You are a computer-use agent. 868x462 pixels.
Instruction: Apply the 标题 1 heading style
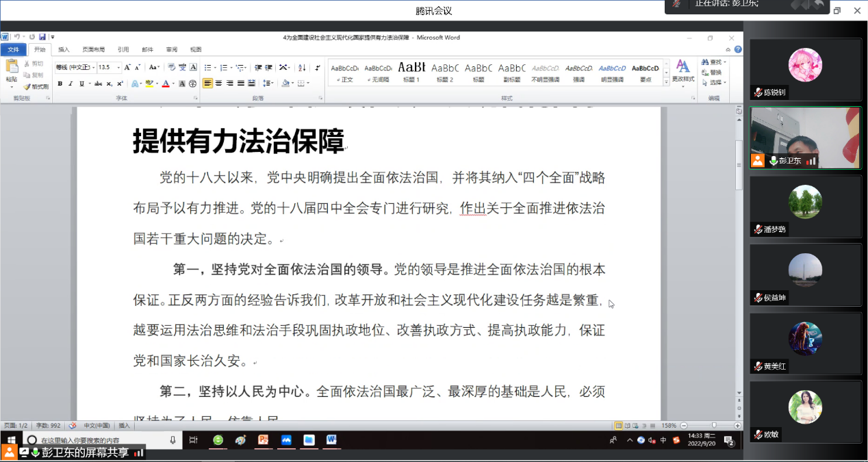click(411, 70)
